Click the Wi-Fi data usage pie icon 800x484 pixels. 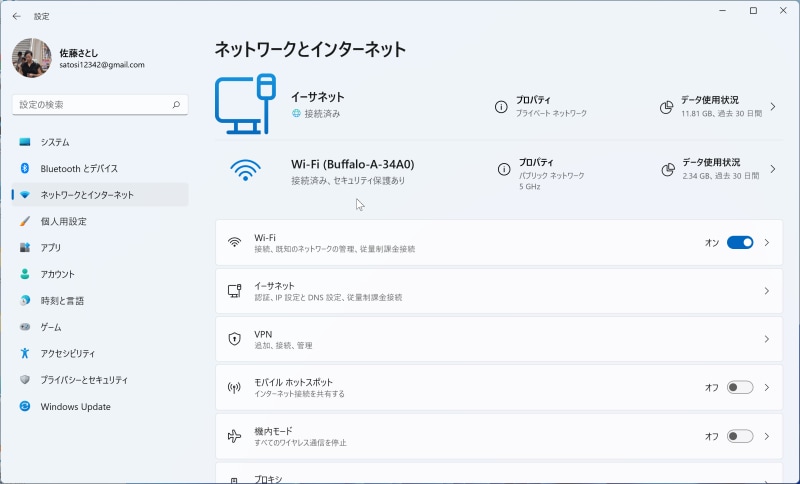[x=667, y=169]
